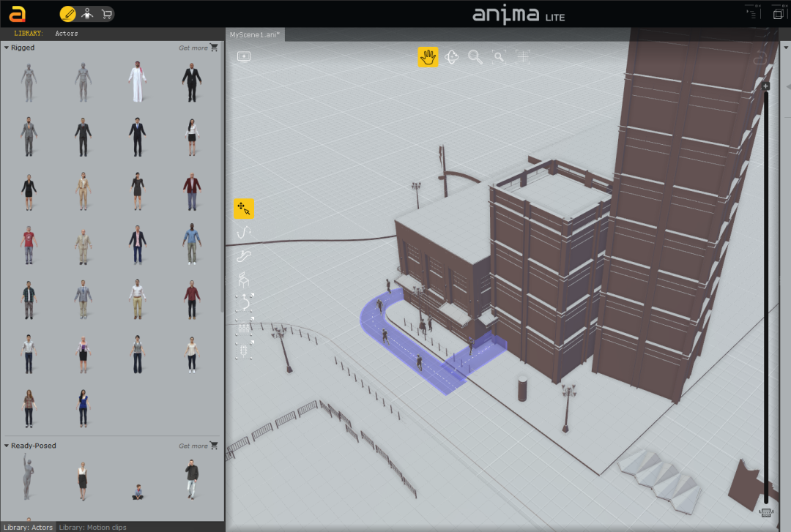Image resolution: width=791 pixels, height=532 pixels.
Task: Choose the crowd group area tool
Action: click(245, 326)
